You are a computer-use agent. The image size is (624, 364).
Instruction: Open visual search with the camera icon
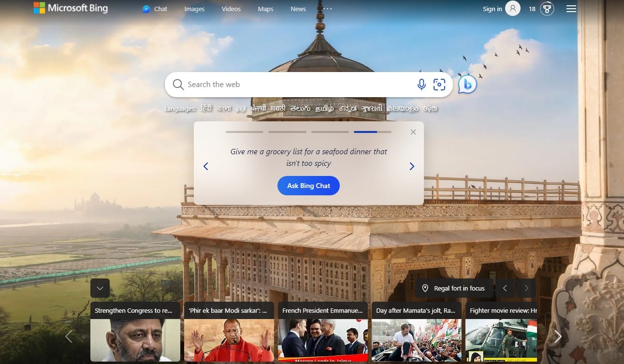pyautogui.click(x=439, y=84)
